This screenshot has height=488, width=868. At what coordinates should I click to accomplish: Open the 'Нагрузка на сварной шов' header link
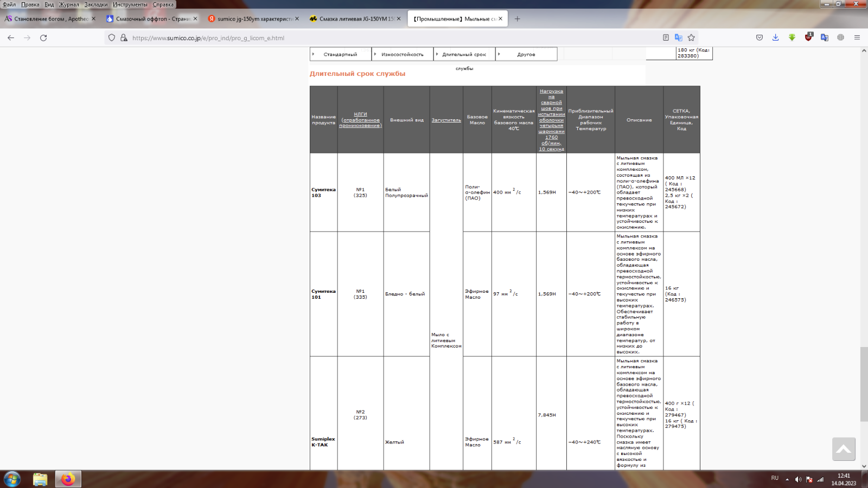[551, 120]
